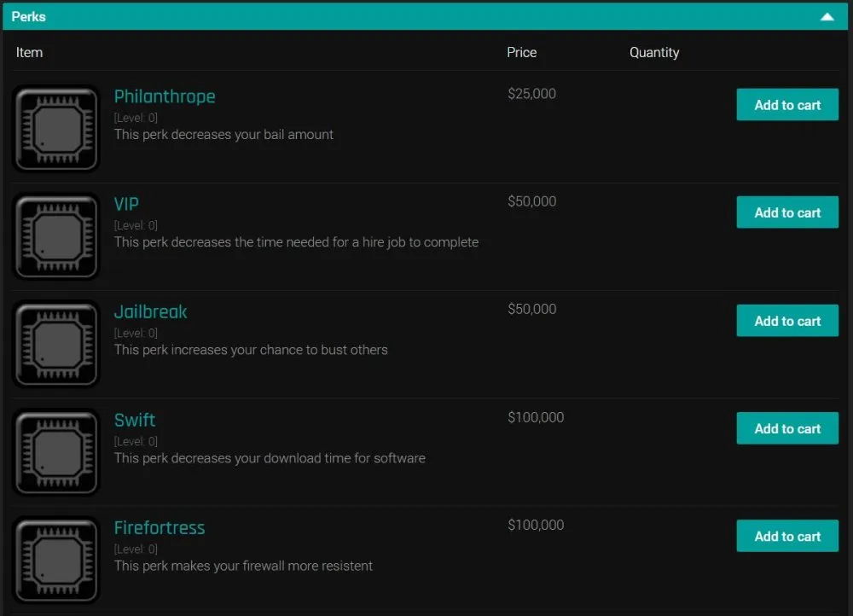This screenshot has width=853, height=616.
Task: Select the Jailbreak perk name
Action: (150, 311)
